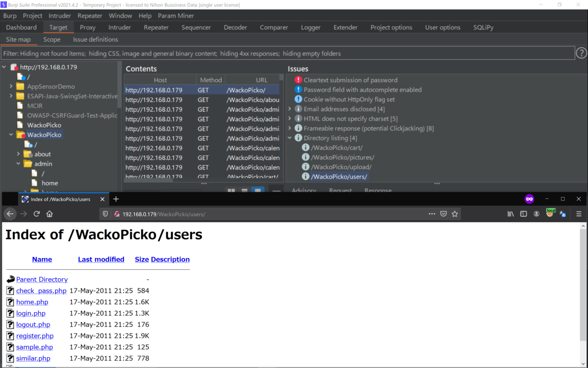The height and width of the screenshot is (368, 588).
Task: Click the red Cleartext submission severity icon
Action: (x=298, y=79)
